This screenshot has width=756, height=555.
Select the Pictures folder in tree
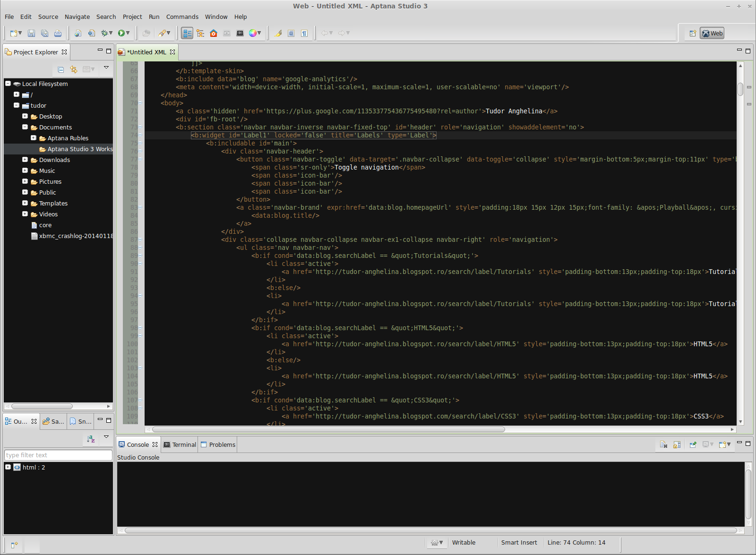(50, 181)
